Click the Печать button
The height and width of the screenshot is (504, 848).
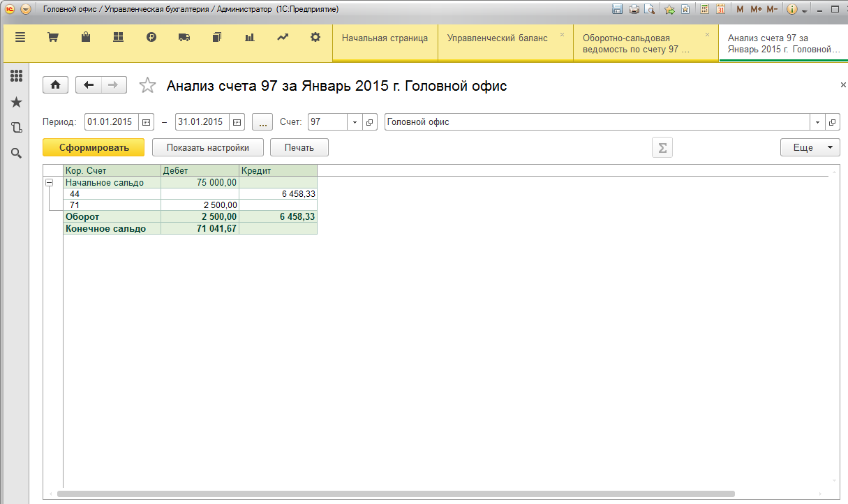point(299,147)
